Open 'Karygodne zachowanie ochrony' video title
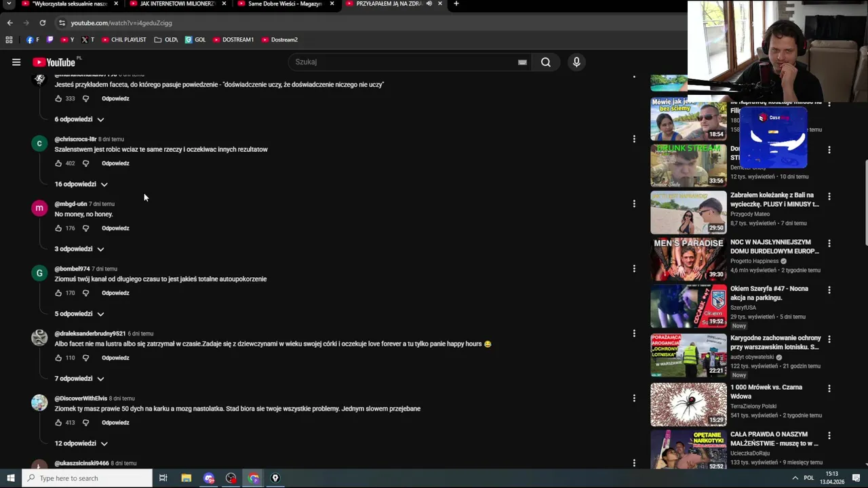 776,343
